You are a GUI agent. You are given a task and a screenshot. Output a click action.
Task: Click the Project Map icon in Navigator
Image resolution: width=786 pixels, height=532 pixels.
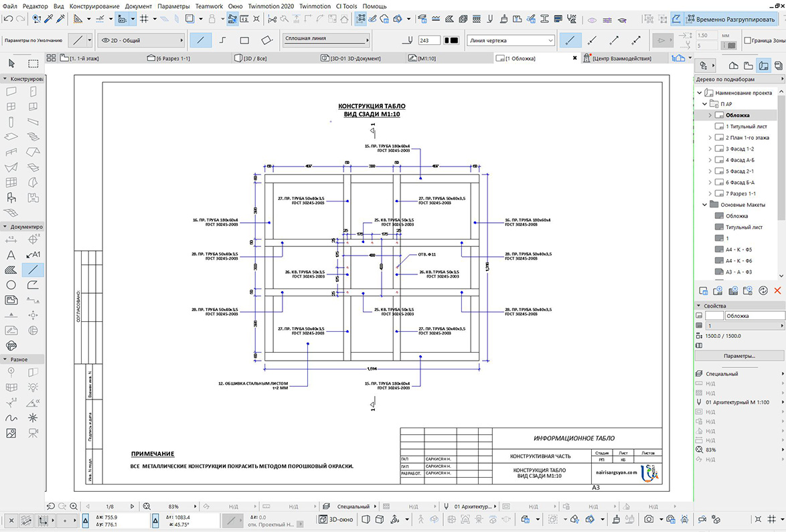coord(733,65)
